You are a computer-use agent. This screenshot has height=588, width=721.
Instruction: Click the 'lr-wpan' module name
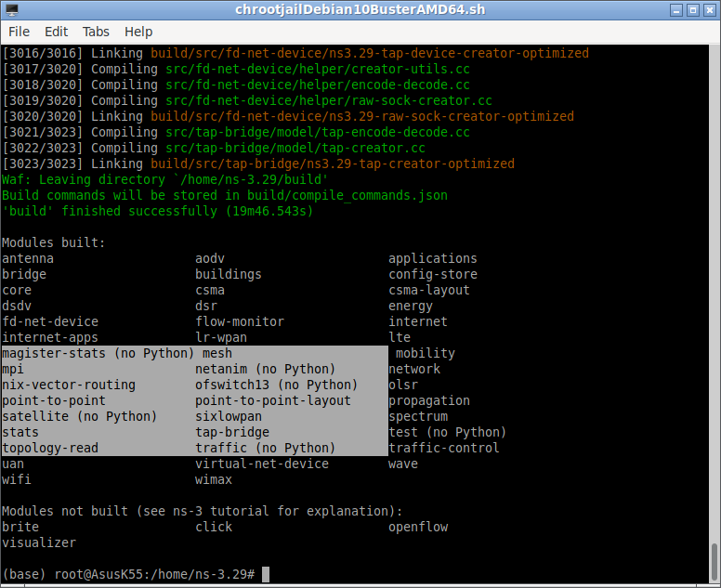click(221, 338)
